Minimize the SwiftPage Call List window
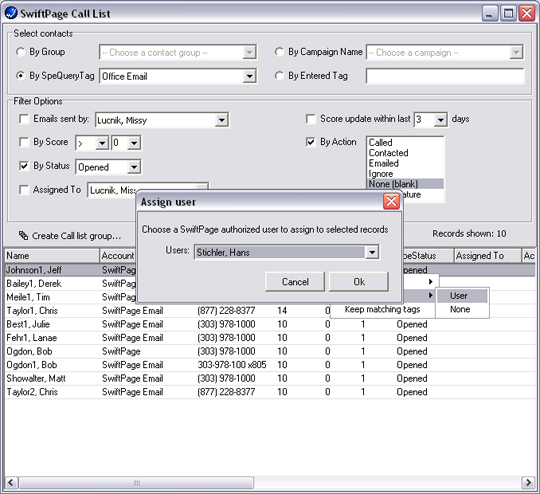 [x=489, y=13]
